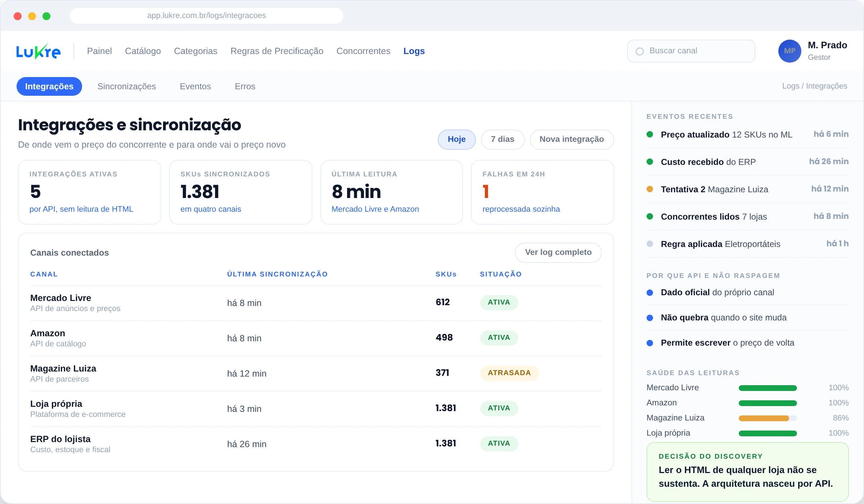The image size is (864, 504).
Task: Click the browser address bar URL
Action: [207, 15]
